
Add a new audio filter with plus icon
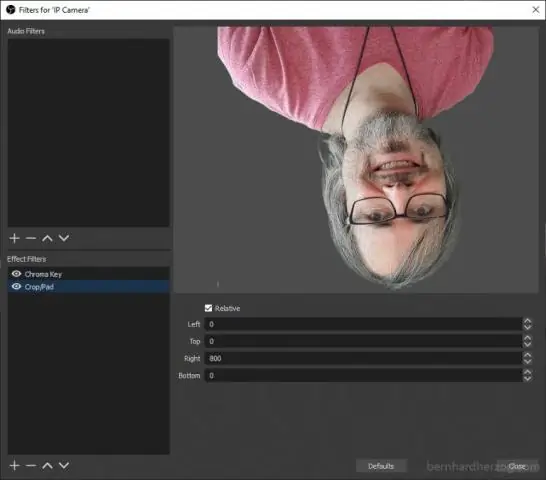click(14, 238)
